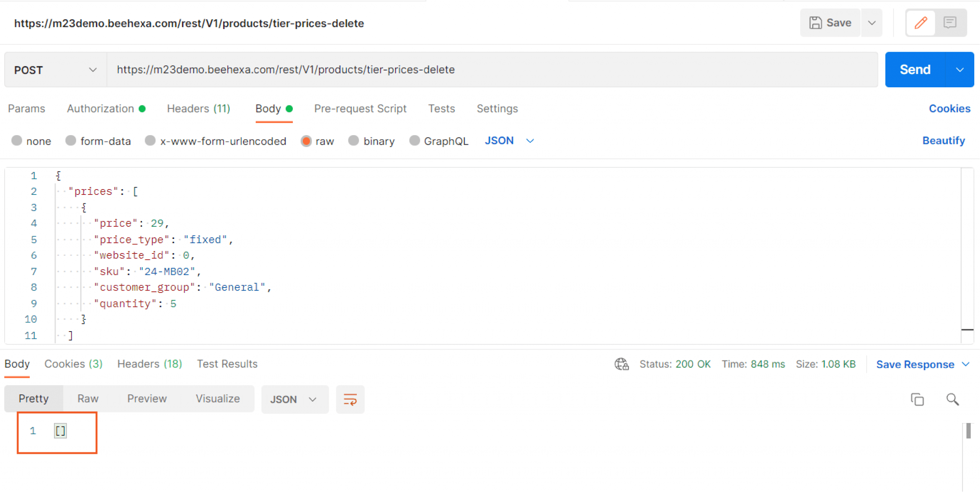Click the search icon in response panel

951,399
